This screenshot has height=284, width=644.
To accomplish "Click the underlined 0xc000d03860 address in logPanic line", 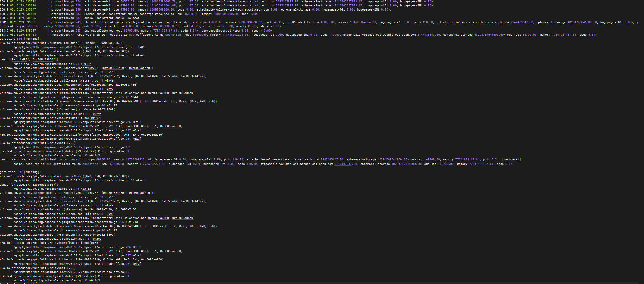I will (110, 43).
